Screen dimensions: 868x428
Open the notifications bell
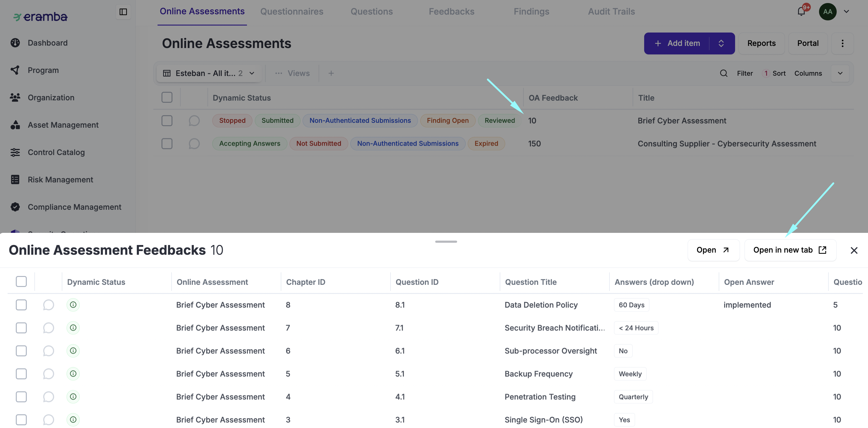tap(801, 12)
